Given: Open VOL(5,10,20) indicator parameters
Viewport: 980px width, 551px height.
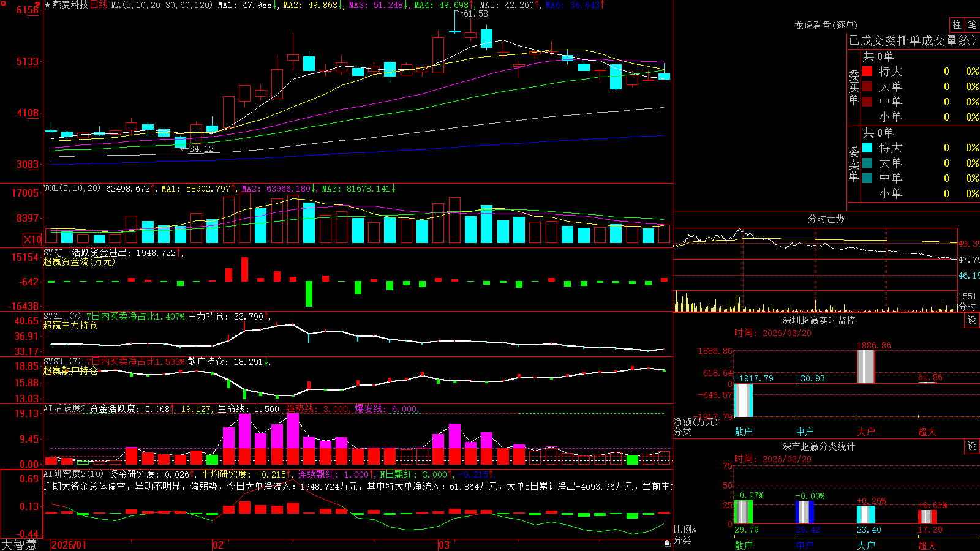Looking at the screenshot, I should point(72,189).
